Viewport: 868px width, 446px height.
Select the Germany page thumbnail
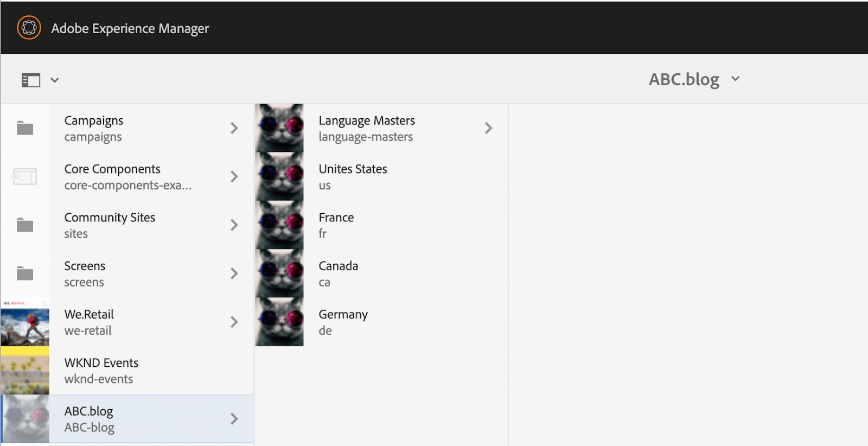point(279,322)
